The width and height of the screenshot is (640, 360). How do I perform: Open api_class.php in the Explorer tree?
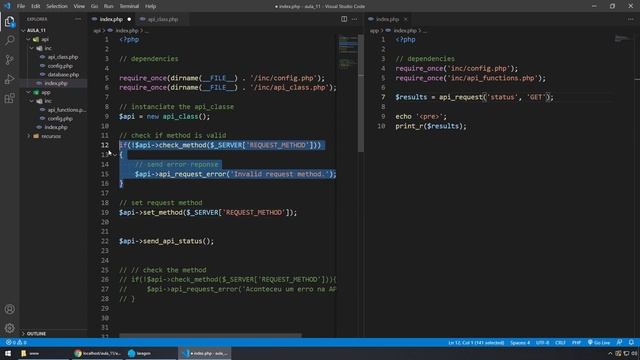pyautogui.click(x=62, y=57)
